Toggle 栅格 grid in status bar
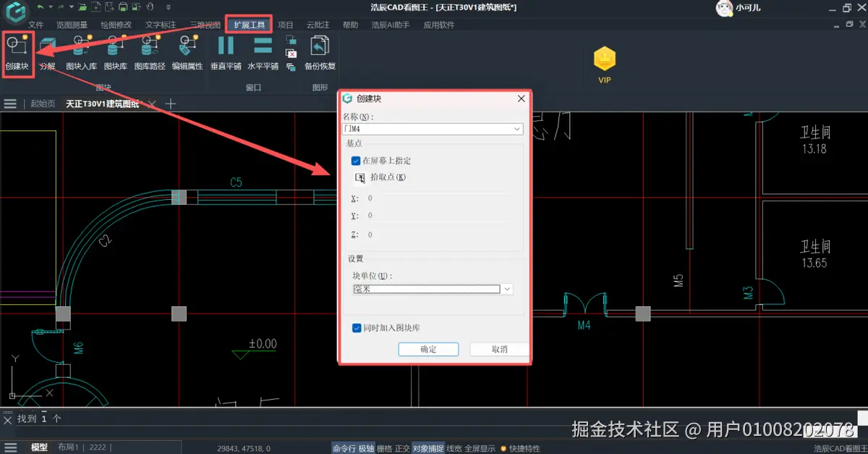Image resolution: width=868 pixels, height=454 pixels. point(385,448)
